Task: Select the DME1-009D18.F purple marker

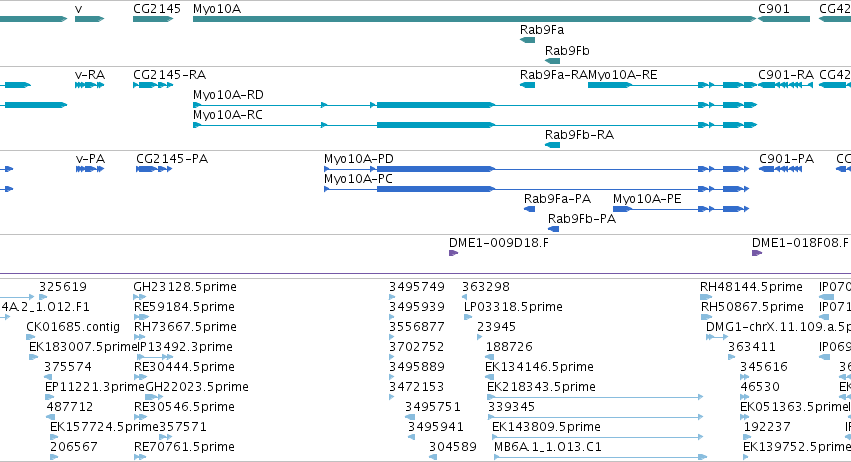Action: pos(453,253)
